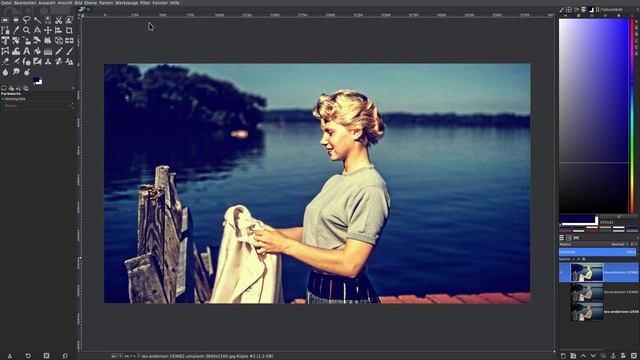
Task: Select the Crop tool
Action: pos(69,30)
